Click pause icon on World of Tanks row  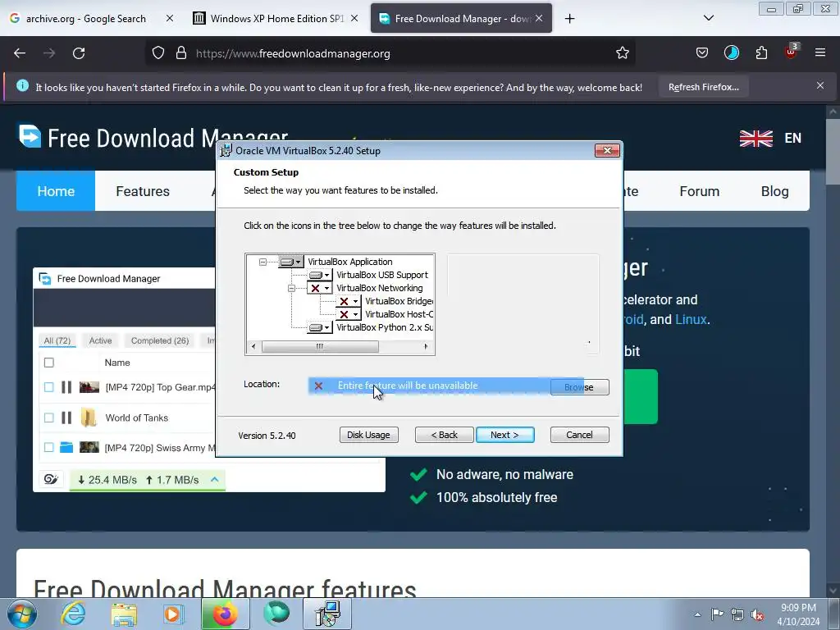(x=66, y=418)
